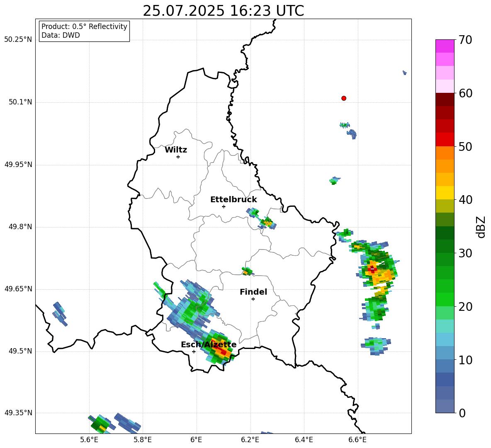Click the 49.8°N latitude label
This screenshot has width=491, height=448.
pos(21,227)
